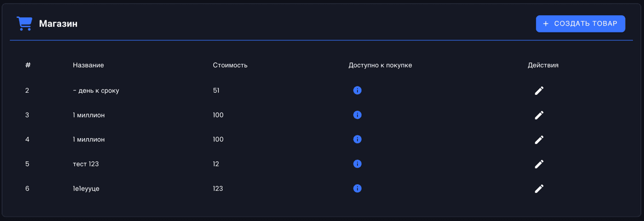The image size is (644, 221).
Task: Select the "Доступно к покупке" column header
Action: 380,65
